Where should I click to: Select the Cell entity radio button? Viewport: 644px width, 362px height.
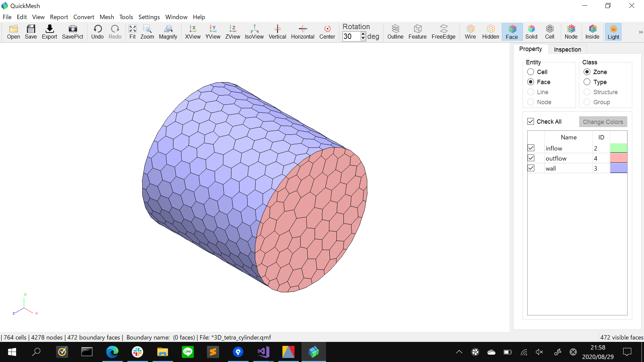pos(531,72)
